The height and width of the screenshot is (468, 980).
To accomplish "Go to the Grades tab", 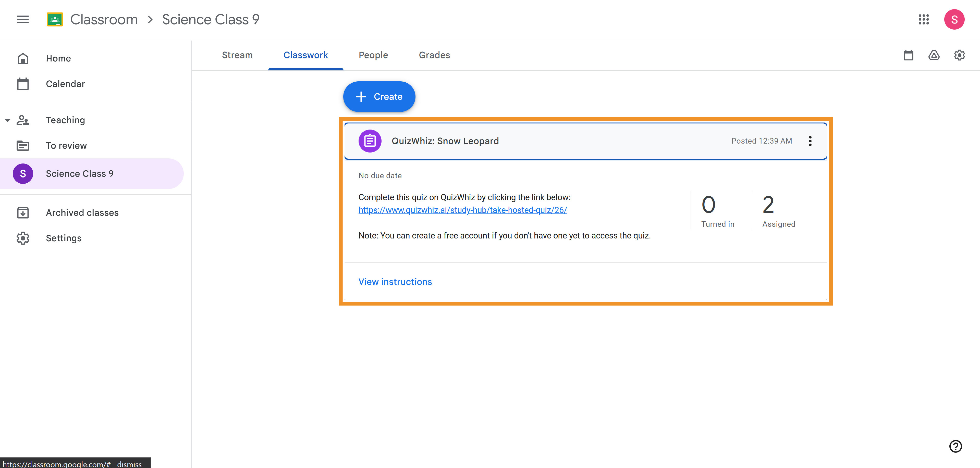I will 434,55.
